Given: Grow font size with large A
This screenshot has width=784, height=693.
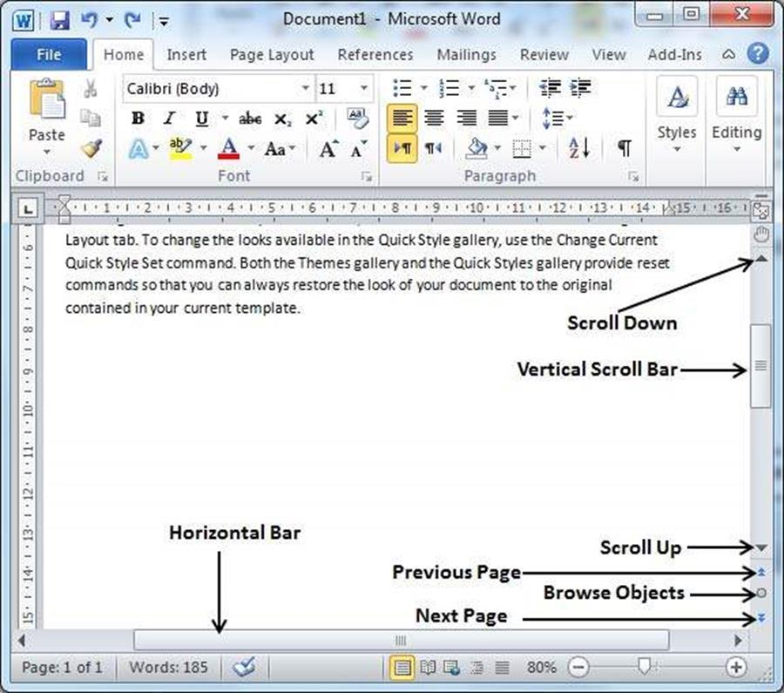Looking at the screenshot, I should click(328, 148).
